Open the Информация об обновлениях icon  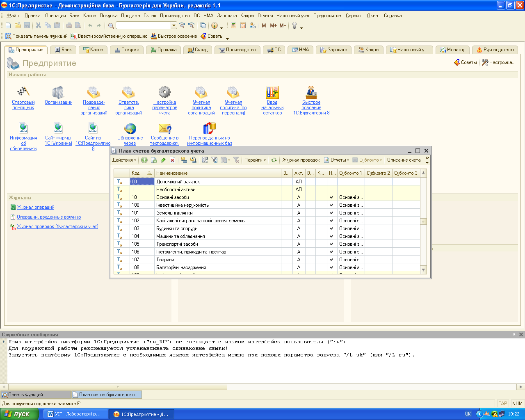[23, 128]
